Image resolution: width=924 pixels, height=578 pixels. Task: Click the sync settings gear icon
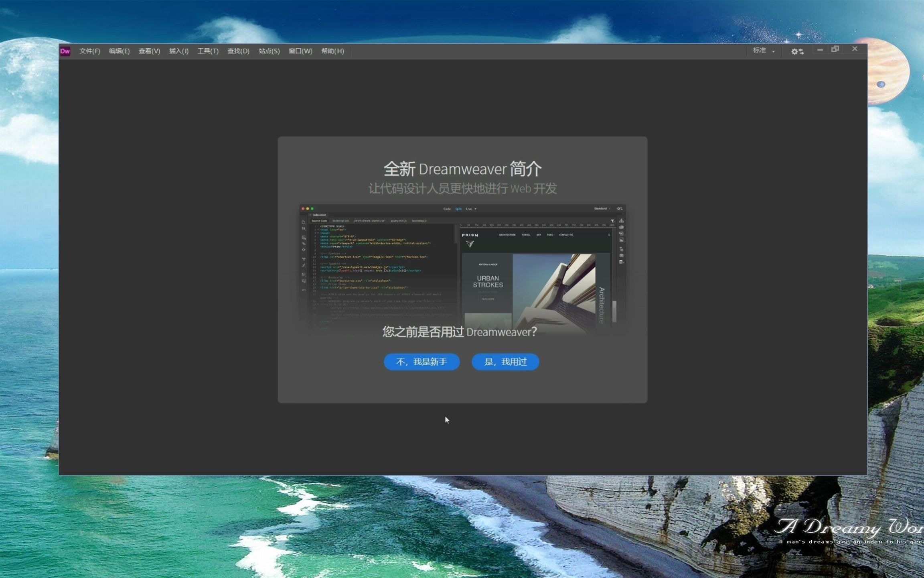[797, 51]
